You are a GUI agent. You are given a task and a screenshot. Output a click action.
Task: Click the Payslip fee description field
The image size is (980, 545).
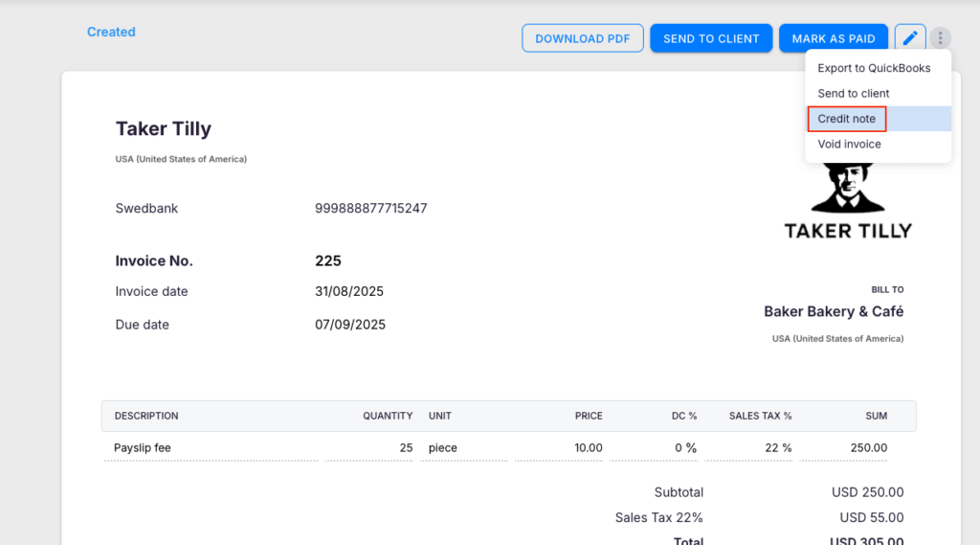pos(211,447)
